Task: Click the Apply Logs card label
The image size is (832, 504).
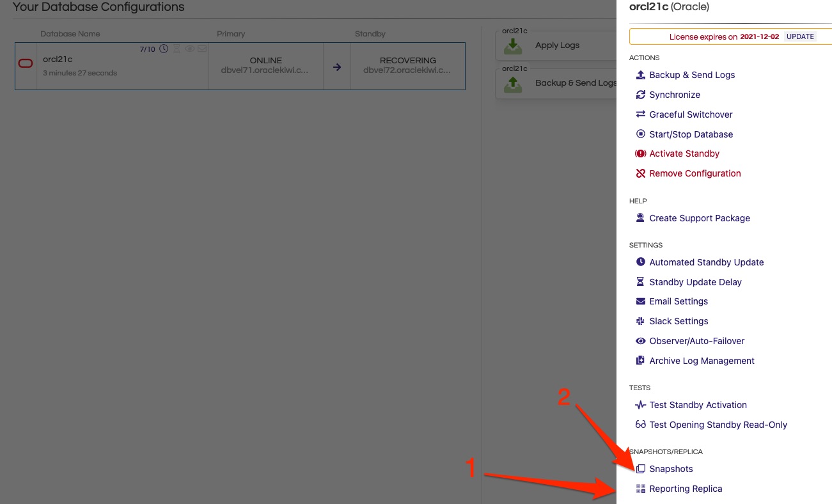Action: (x=557, y=45)
